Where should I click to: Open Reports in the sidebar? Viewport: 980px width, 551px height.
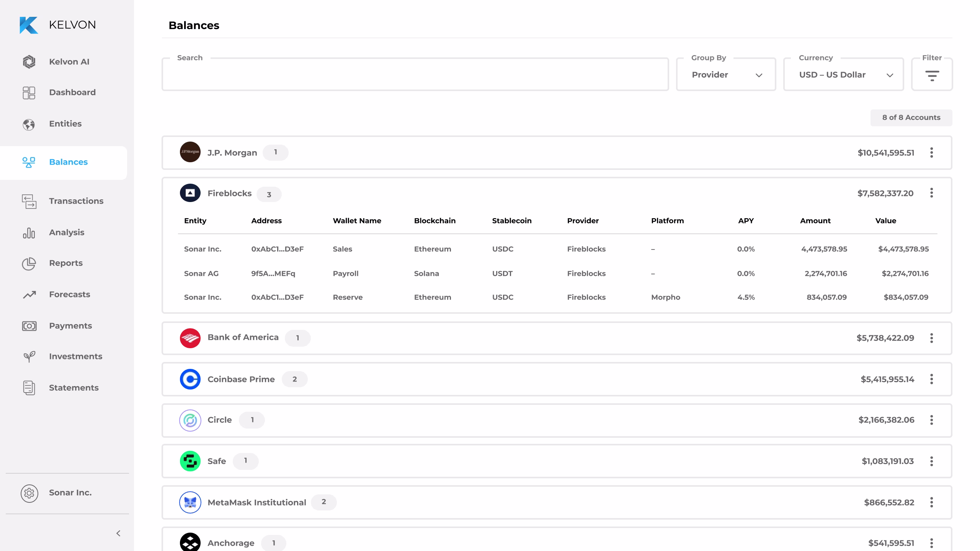tap(66, 263)
